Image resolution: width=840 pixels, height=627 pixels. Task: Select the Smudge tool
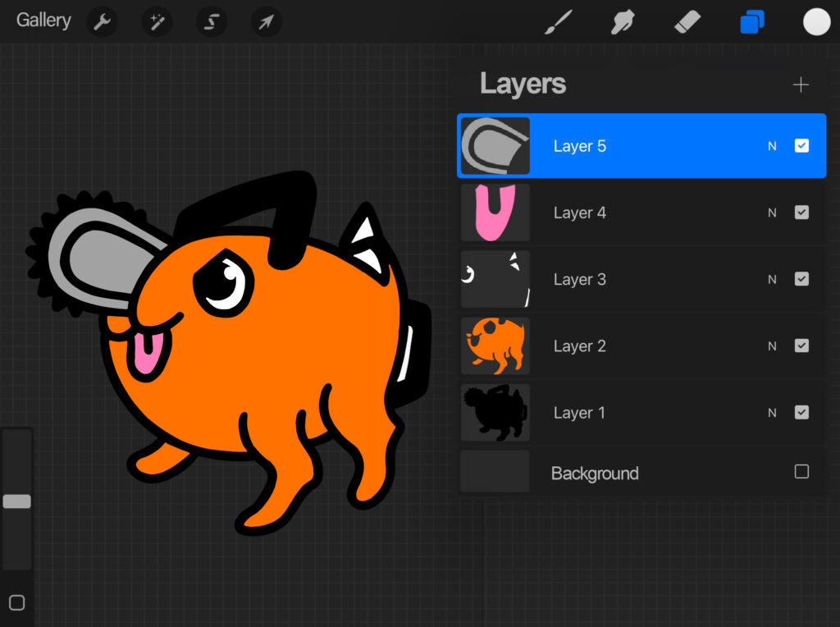(x=622, y=21)
